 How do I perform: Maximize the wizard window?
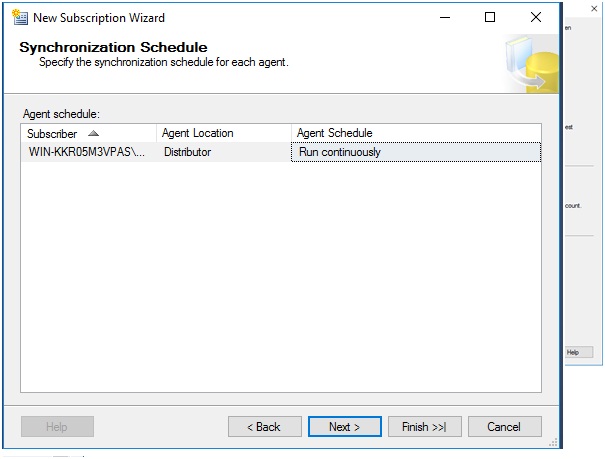click(490, 17)
